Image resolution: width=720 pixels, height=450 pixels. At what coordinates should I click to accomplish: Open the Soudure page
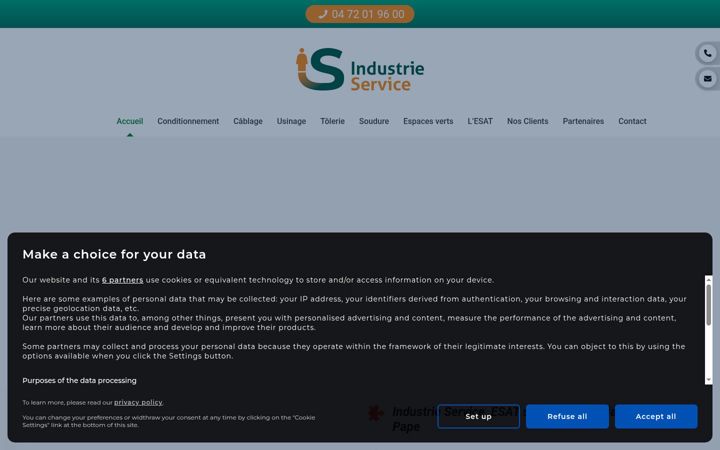pyautogui.click(x=374, y=121)
